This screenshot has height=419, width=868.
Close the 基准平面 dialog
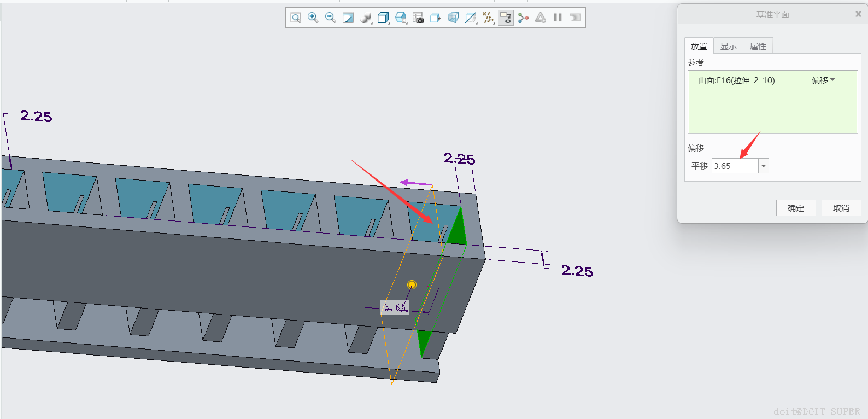pos(858,14)
